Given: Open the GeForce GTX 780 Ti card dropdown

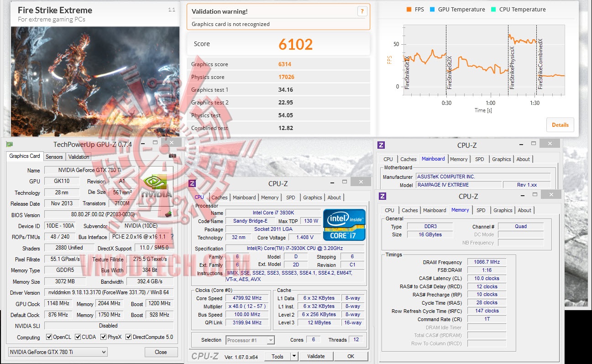Looking at the screenshot, I should [58, 352].
